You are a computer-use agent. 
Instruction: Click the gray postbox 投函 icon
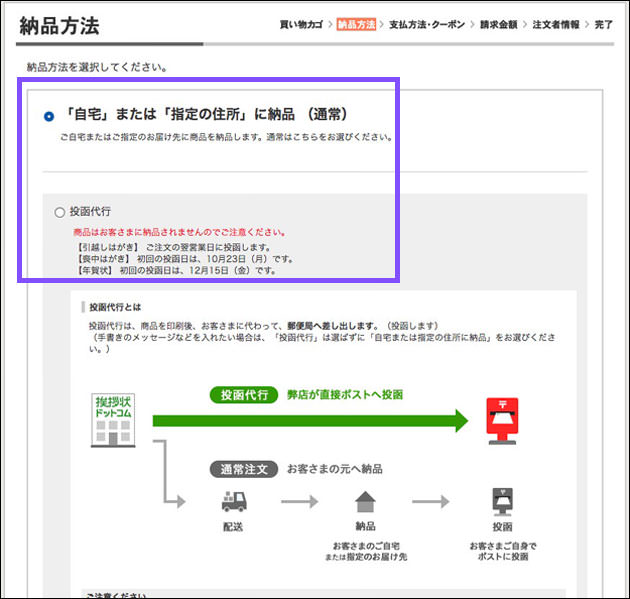point(502,502)
